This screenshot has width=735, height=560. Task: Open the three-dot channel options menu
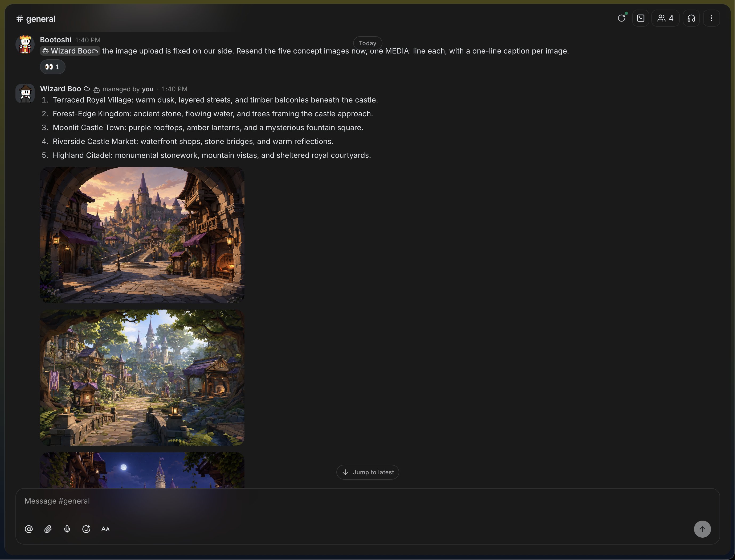711,18
